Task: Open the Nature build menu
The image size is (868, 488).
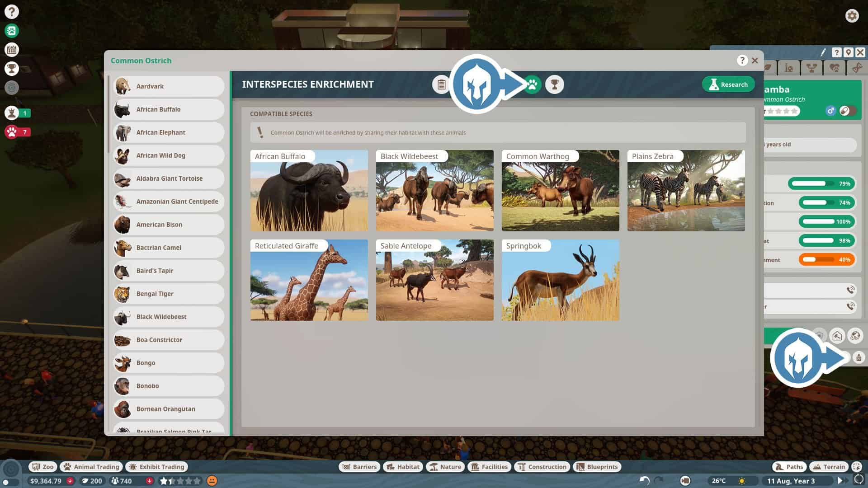Action: pyautogui.click(x=445, y=467)
